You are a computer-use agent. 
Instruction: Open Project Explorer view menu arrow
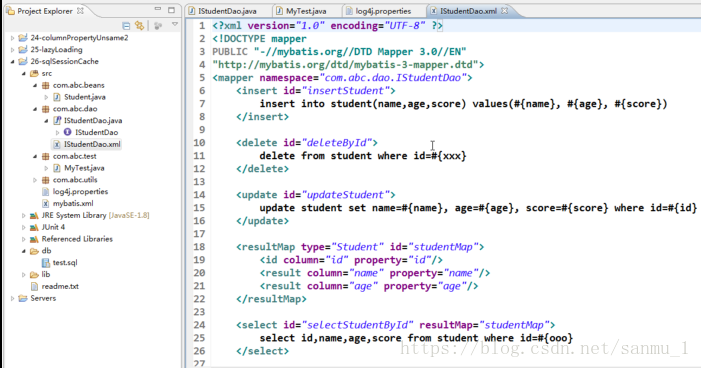(x=175, y=25)
